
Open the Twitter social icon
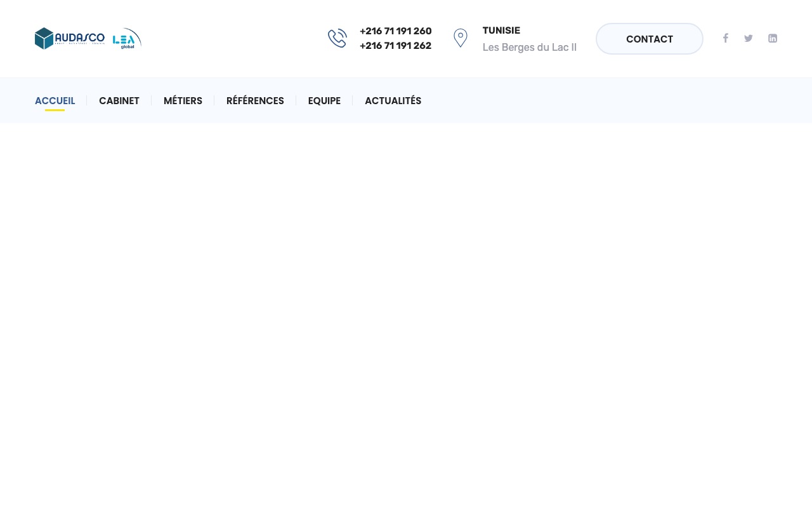coord(749,38)
